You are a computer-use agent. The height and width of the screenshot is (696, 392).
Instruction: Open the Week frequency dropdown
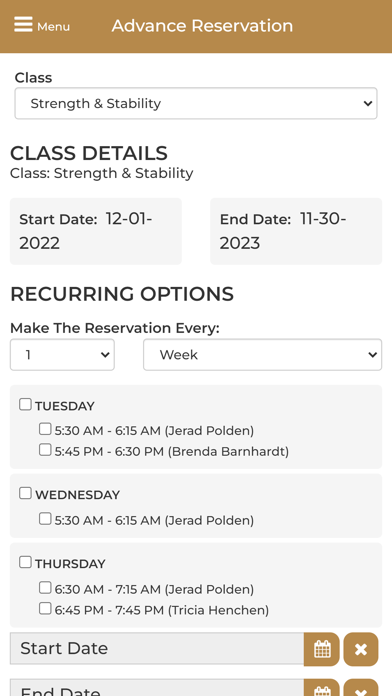click(x=262, y=355)
